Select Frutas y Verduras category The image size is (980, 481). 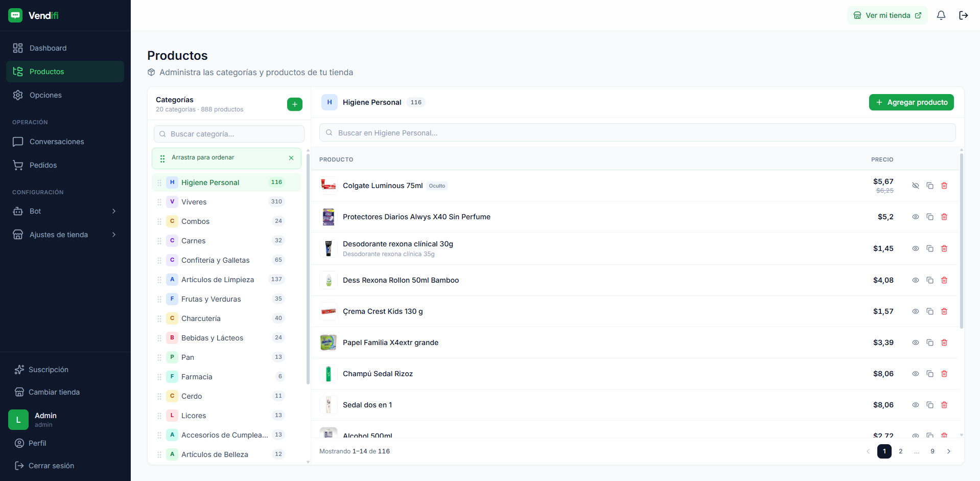(226, 299)
